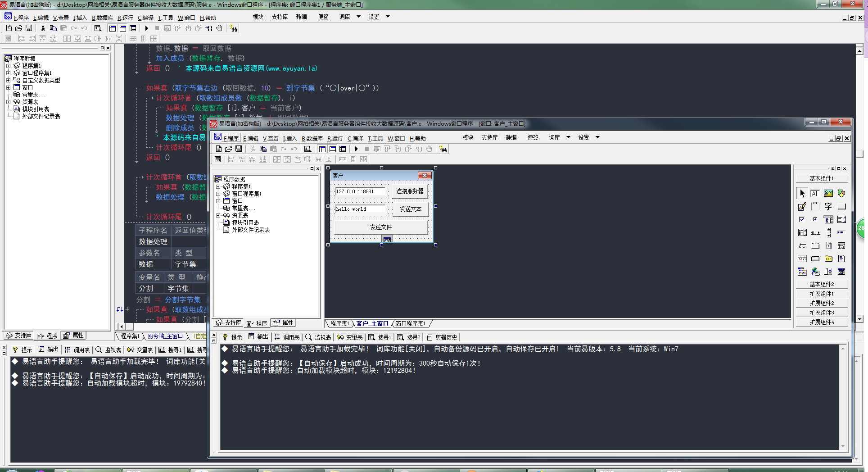Image resolution: width=868 pixels, height=472 pixels.
Task: Open the C.编译 menu in the 客户.e window
Action: point(355,138)
